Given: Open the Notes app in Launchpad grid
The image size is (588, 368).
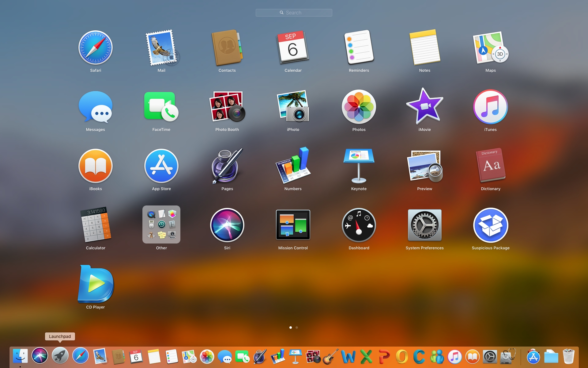Looking at the screenshot, I should (425, 48).
